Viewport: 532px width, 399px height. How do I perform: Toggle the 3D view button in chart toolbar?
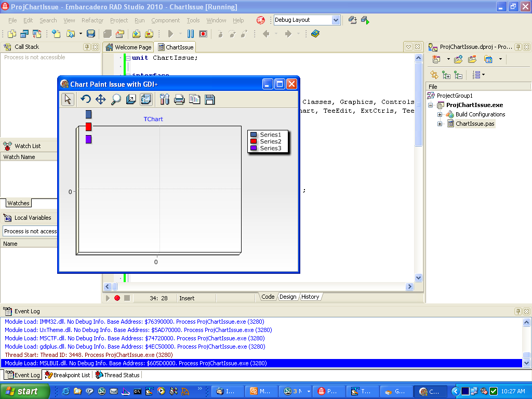146,99
